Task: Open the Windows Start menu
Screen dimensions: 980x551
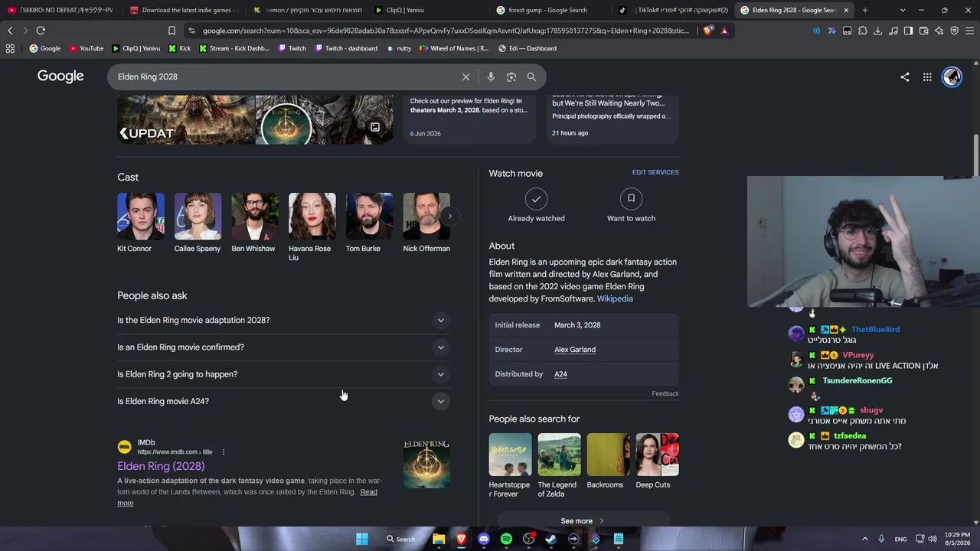Action: (362, 539)
